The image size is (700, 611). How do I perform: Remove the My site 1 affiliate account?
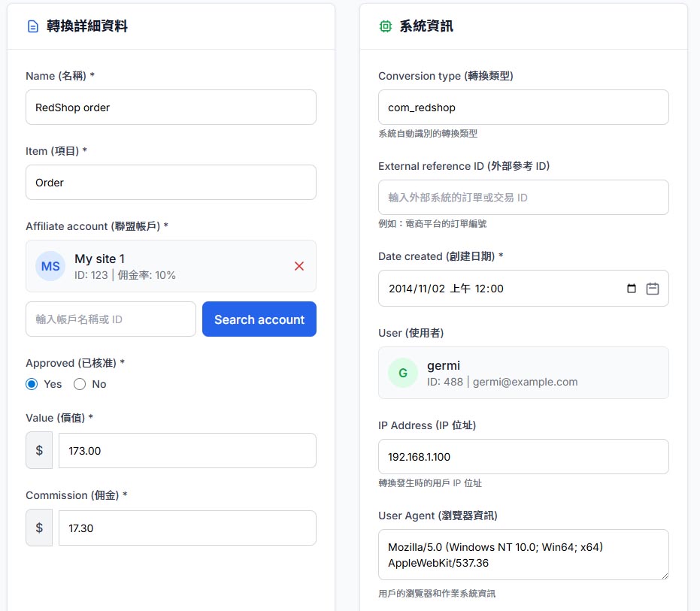point(299,266)
